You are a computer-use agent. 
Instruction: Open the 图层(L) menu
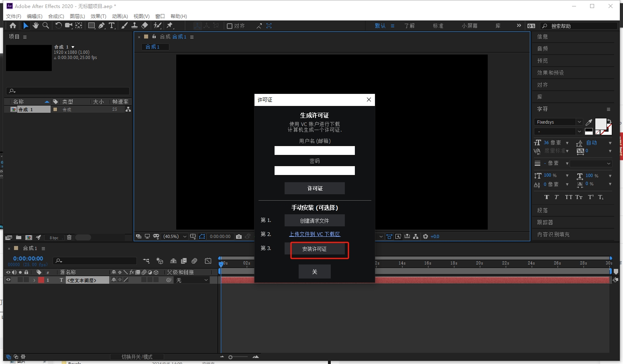tap(77, 16)
